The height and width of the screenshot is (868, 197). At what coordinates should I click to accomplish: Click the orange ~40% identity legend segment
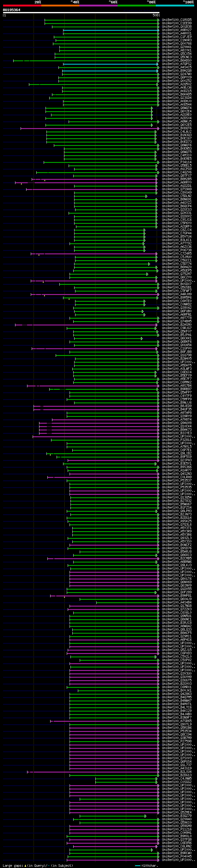pyautogui.click(x=60, y=6)
